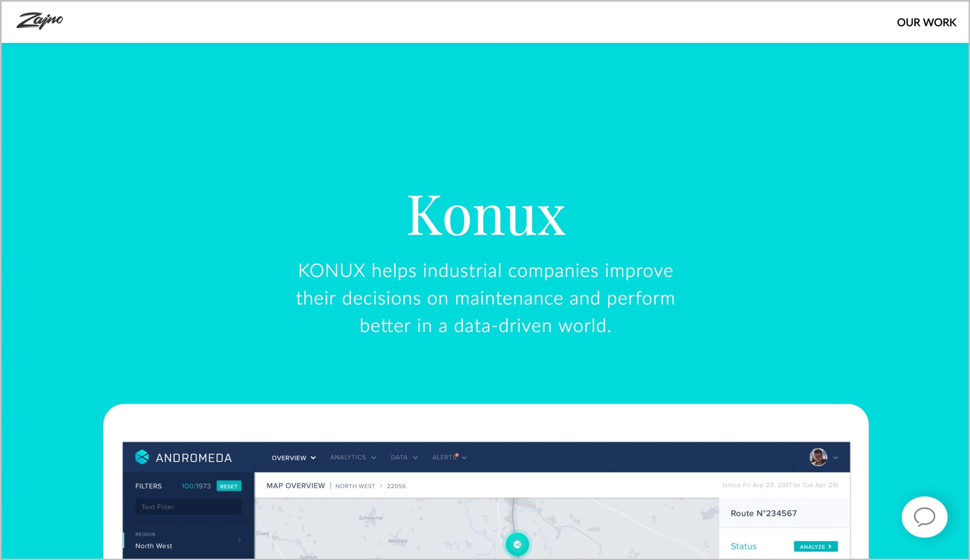The height and width of the screenshot is (560, 970).
Task: Click the Konux title heading
Action: (x=486, y=216)
